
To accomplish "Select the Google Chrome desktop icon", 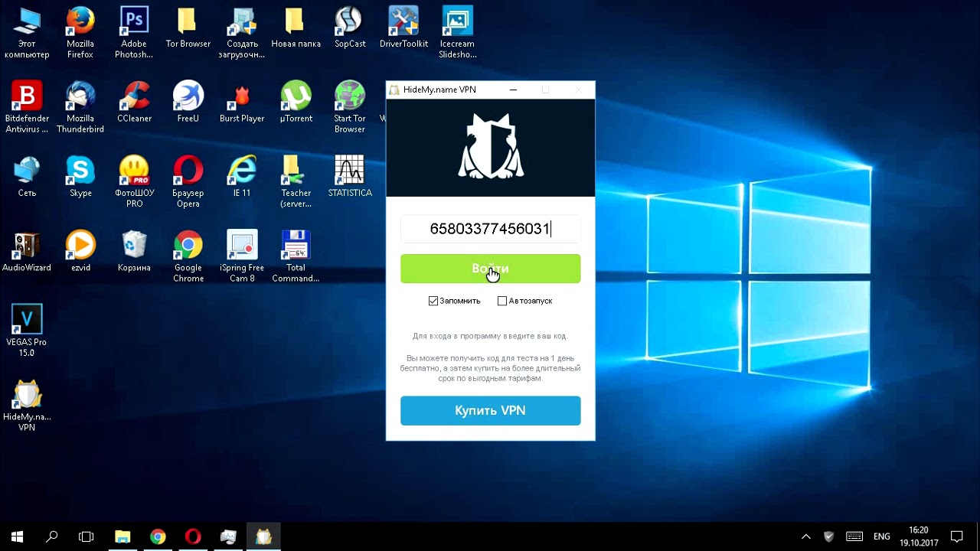I will tap(188, 256).
